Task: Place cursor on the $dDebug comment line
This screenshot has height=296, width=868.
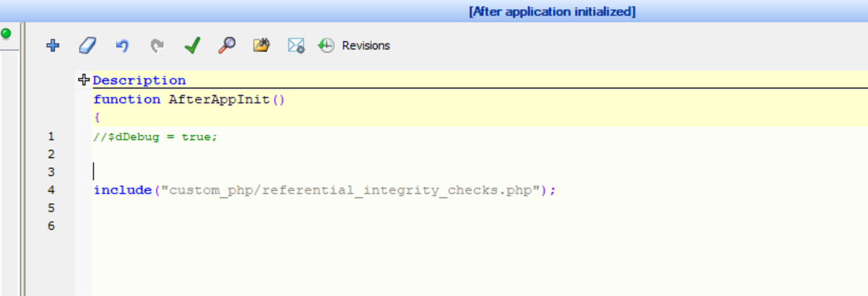Action: click(155, 137)
